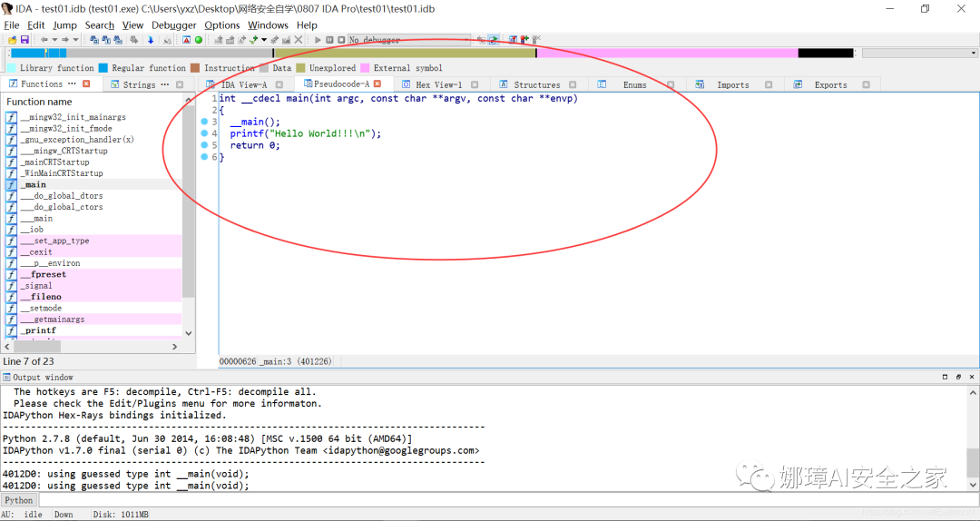Open the Options menu
Screen dimensions: 980x521
[222, 25]
